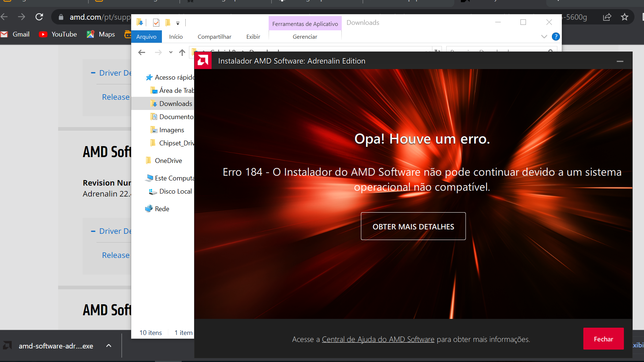
Task: Open Imagens folder in navigation pane
Action: click(167, 130)
